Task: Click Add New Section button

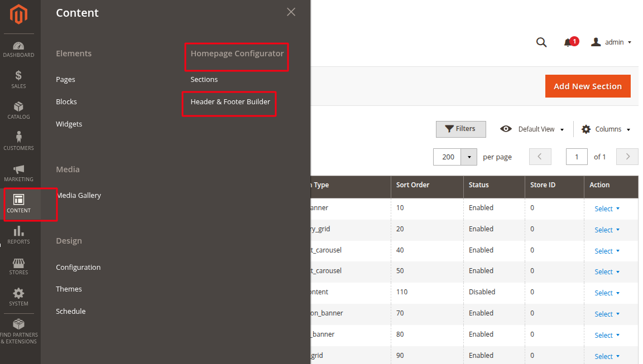Action: (588, 86)
